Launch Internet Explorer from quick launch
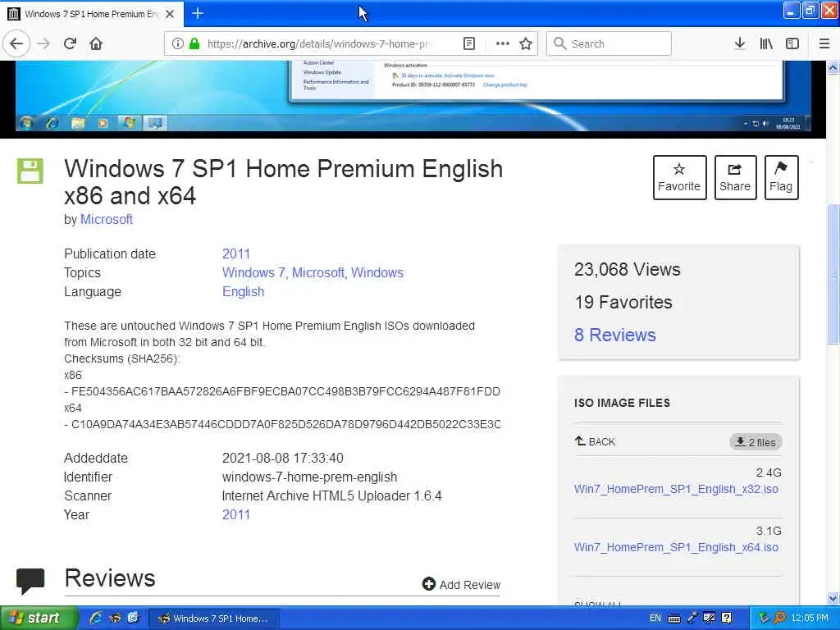Viewport: 840px width, 630px height. (x=96, y=619)
